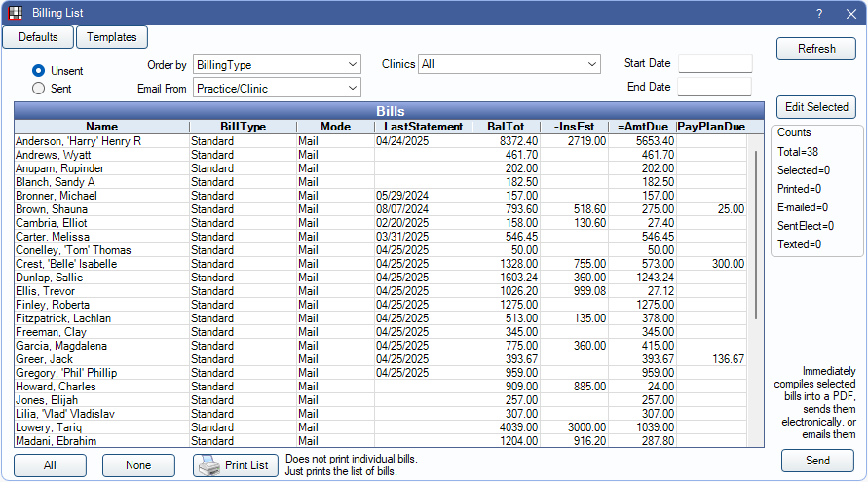868x482 pixels.
Task: Open the Templates tab button
Action: pos(112,37)
